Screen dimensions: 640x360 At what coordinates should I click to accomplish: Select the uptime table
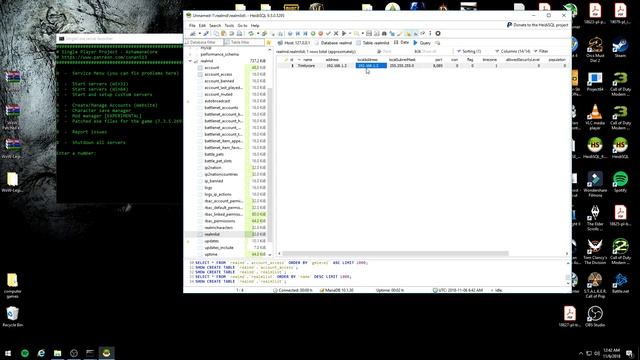click(211, 254)
